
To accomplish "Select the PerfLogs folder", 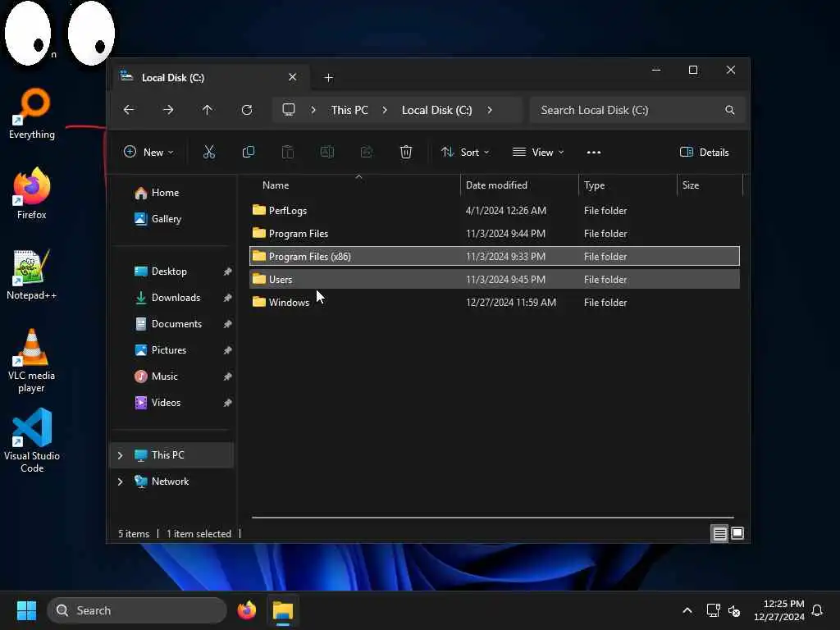I will [x=494, y=211].
